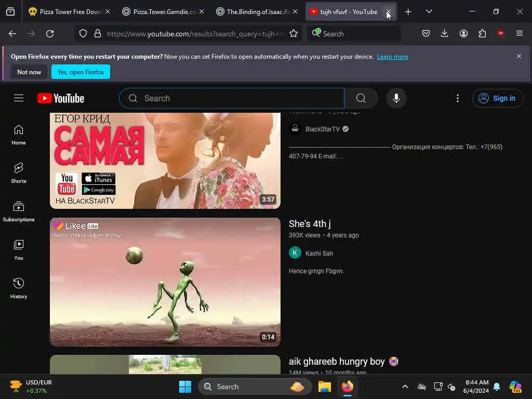Toggle YouTube guide hamburger menu

click(19, 98)
